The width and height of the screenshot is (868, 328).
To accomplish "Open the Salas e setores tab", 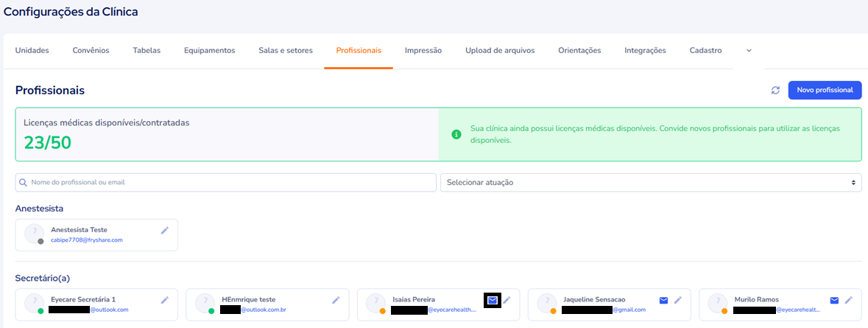I will (286, 51).
